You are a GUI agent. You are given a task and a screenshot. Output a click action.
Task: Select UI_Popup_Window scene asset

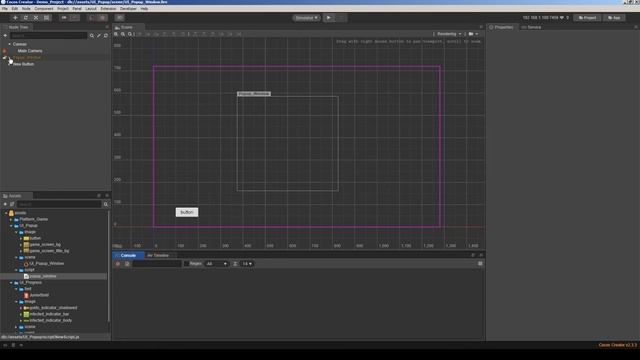tap(47, 264)
